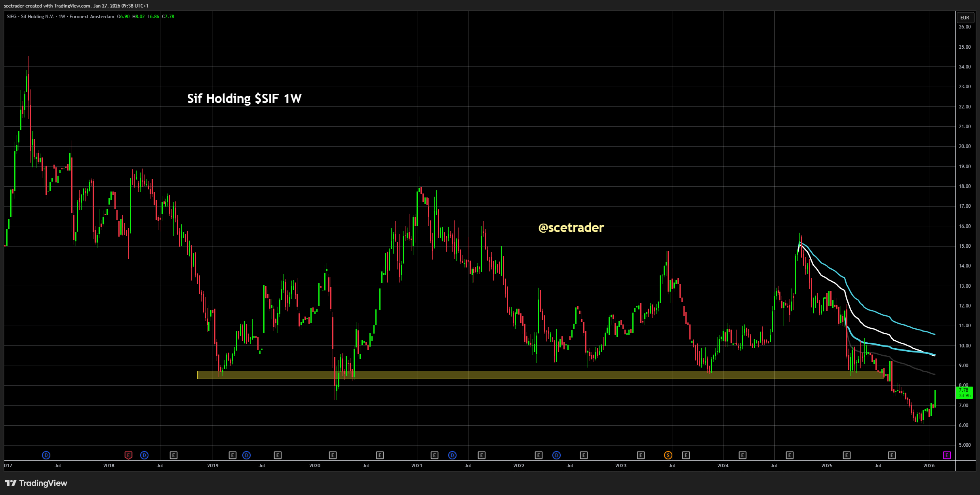Select the @scetrader yellow text label
This screenshot has height=495, width=980.
[x=571, y=228]
